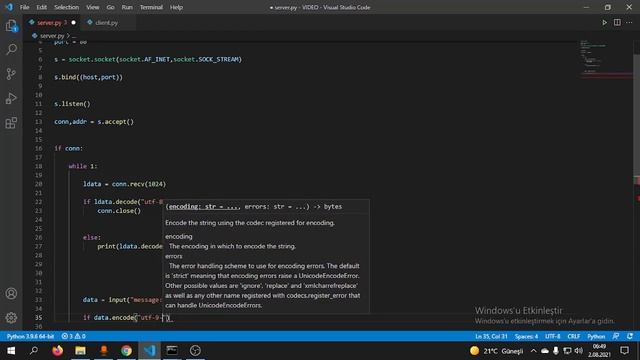The image size is (640, 360).
Task: Change language mode via Python
Action: [x=596, y=336]
